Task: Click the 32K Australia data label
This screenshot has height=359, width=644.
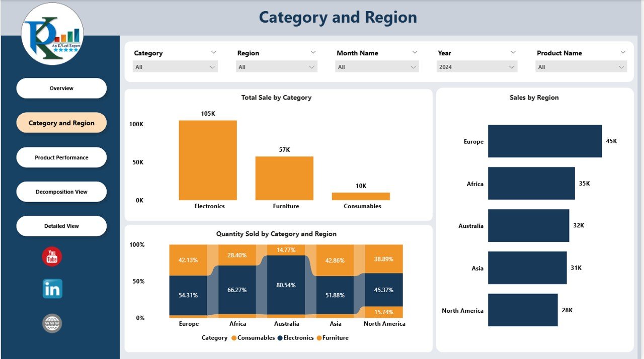Action: 579,226
